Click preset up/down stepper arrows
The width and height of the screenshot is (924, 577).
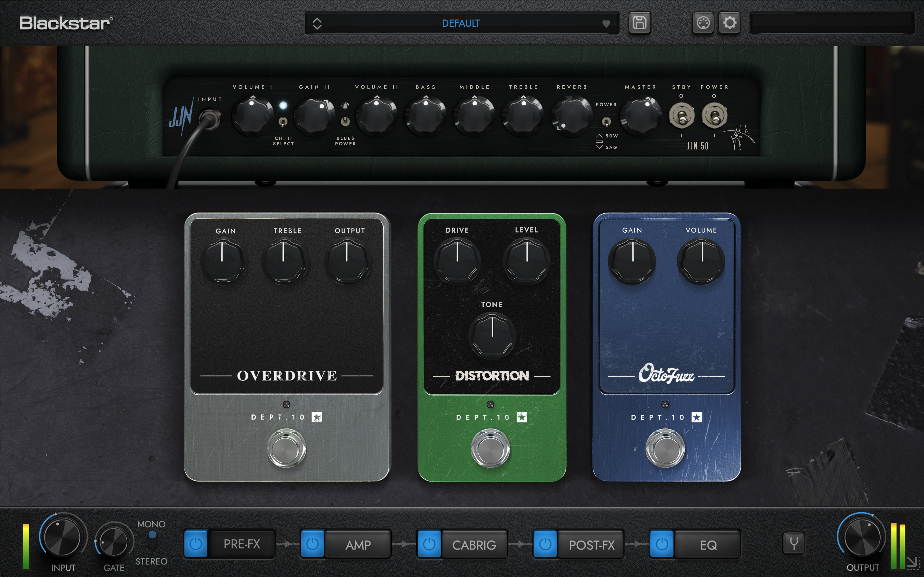(317, 23)
